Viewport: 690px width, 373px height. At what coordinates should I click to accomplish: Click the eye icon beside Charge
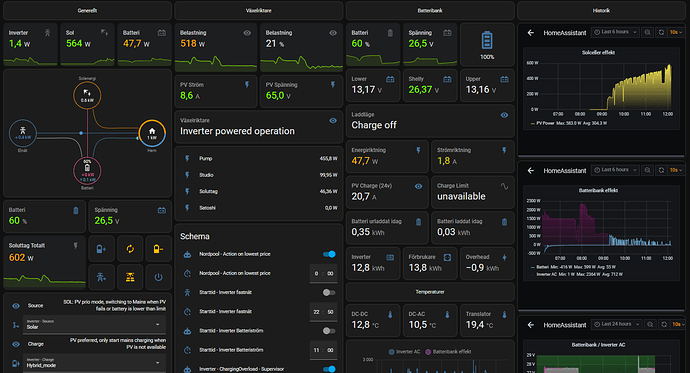click(16, 344)
